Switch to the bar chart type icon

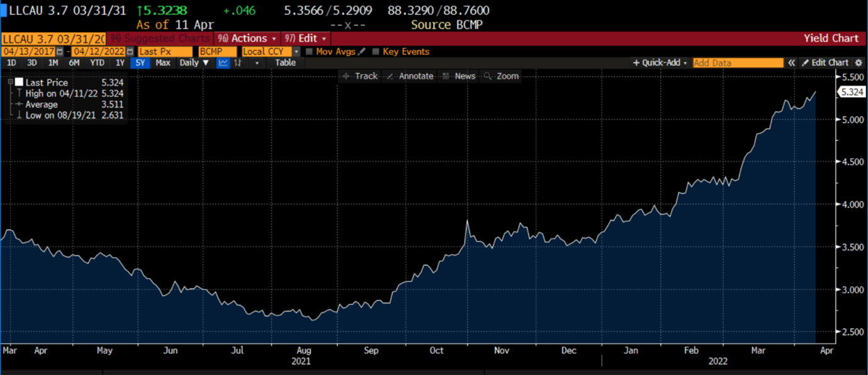click(x=239, y=62)
